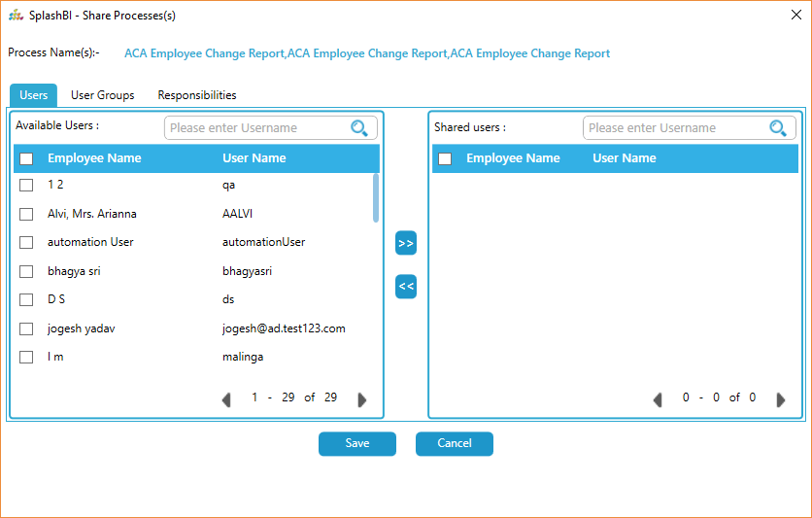Select username AALVI
The height and width of the screenshot is (518, 812).
(237, 214)
